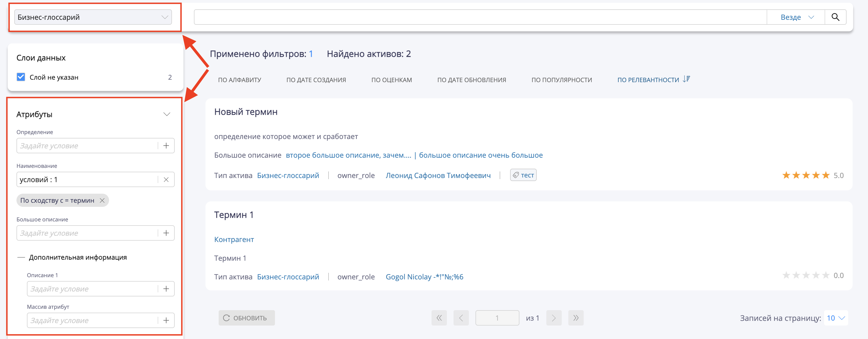The image size is (868, 339).
Task: Open the Контрагент link
Action: [234, 239]
